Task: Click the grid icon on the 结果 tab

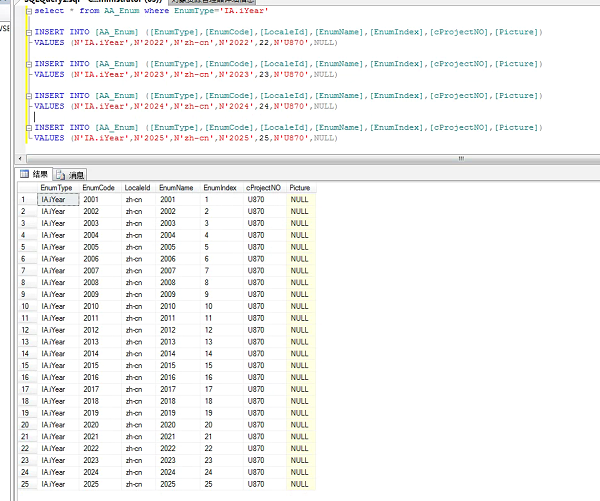Action: click(26, 174)
